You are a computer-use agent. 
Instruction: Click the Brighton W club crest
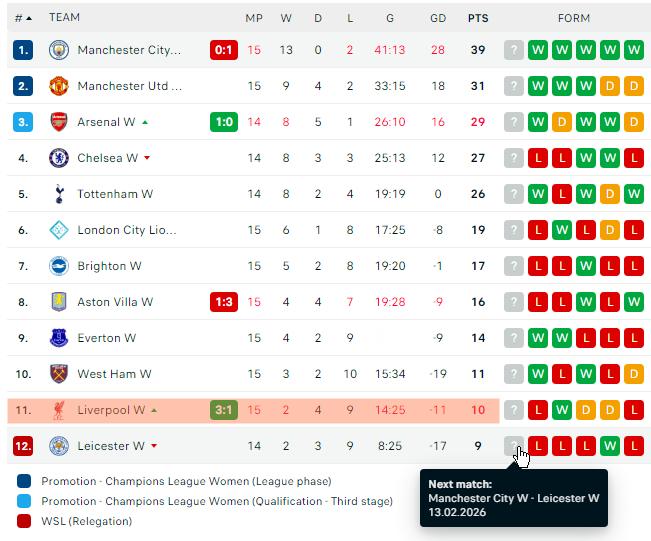coord(59,266)
